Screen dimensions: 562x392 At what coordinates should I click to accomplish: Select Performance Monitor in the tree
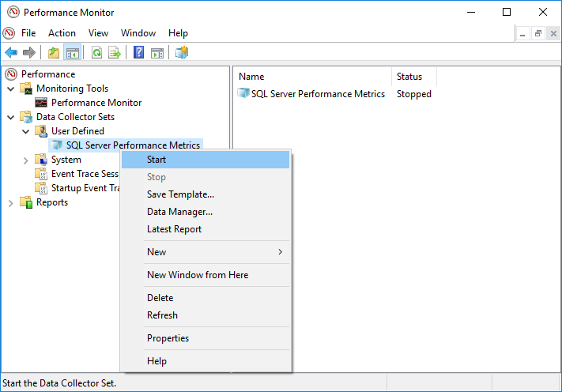pyautogui.click(x=96, y=103)
